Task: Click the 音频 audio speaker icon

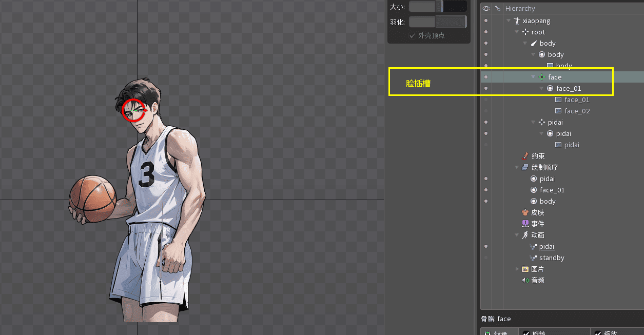Action: (x=525, y=280)
